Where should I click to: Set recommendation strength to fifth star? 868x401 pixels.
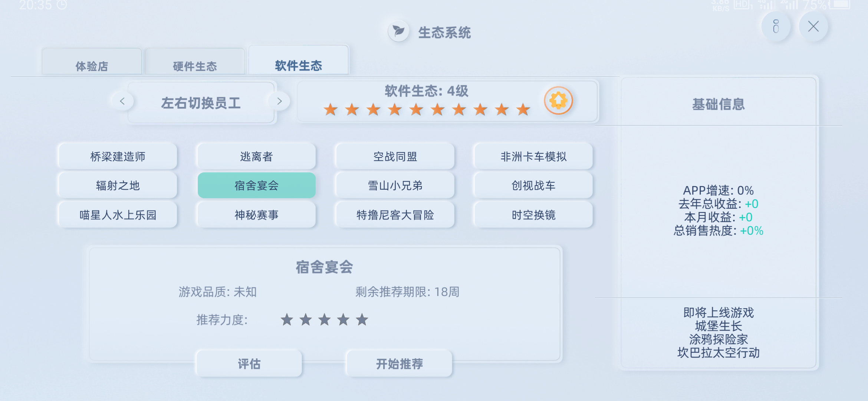point(362,320)
